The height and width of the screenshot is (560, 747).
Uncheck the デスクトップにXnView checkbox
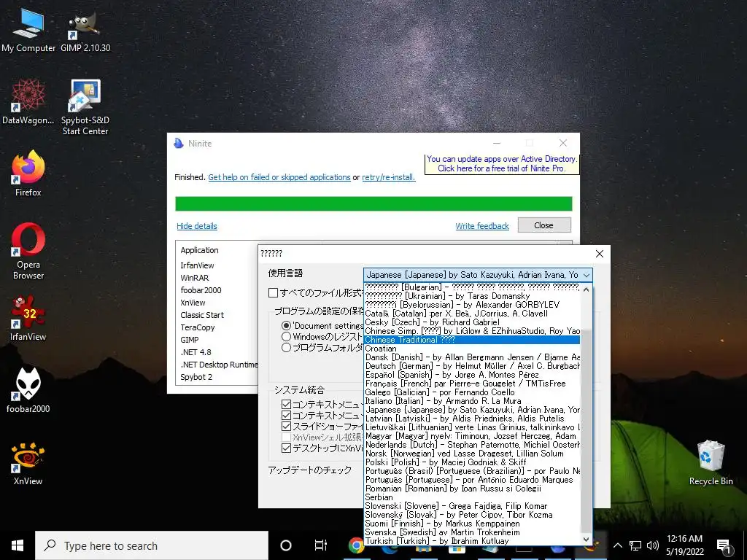(x=286, y=448)
